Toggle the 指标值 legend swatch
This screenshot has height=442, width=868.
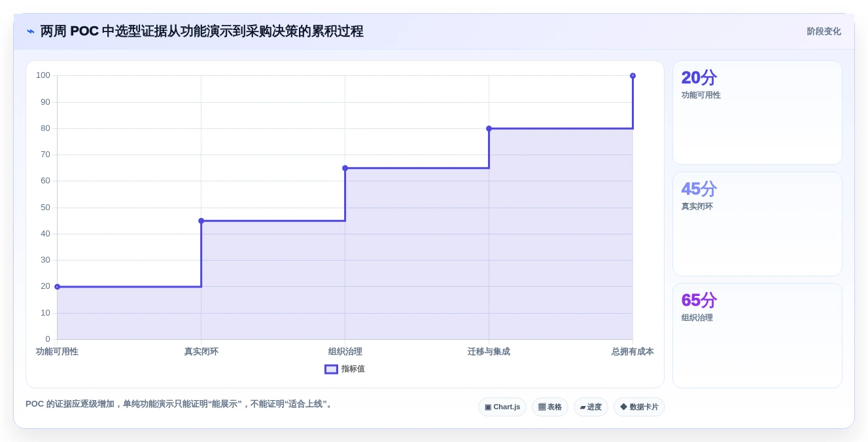(331, 369)
